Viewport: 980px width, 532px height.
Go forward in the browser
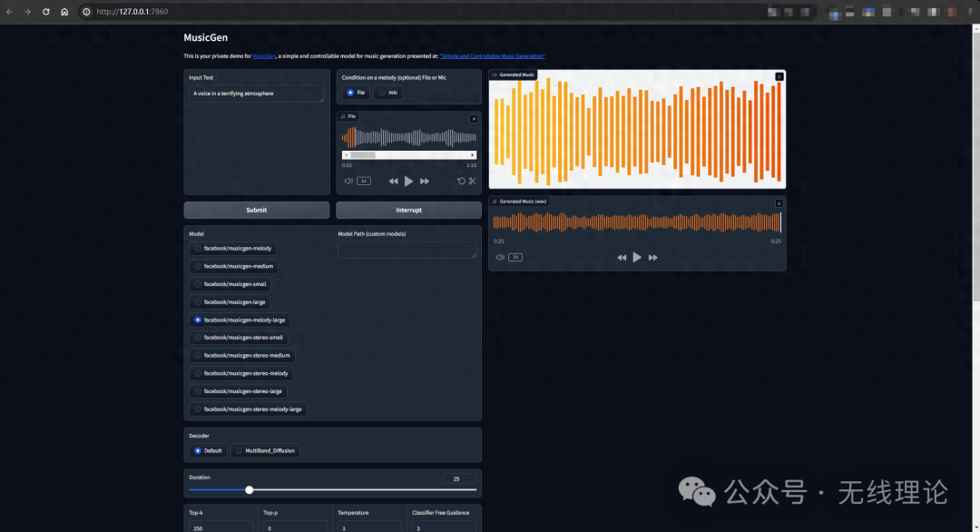click(27, 12)
